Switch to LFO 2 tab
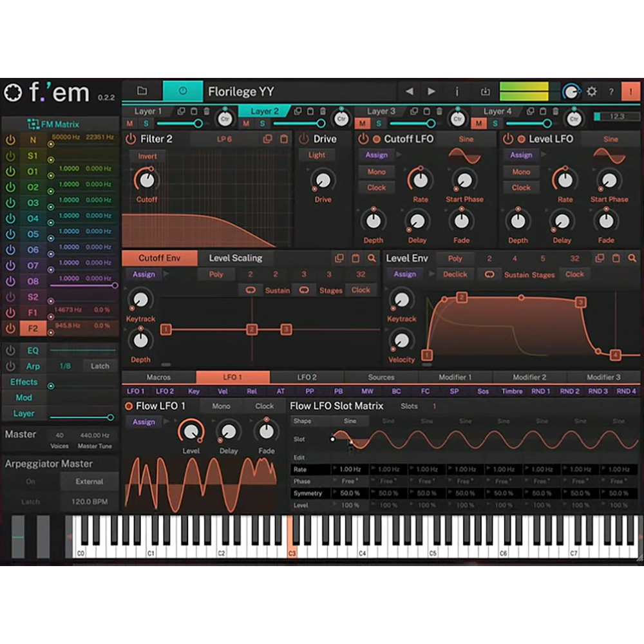 pyautogui.click(x=307, y=377)
